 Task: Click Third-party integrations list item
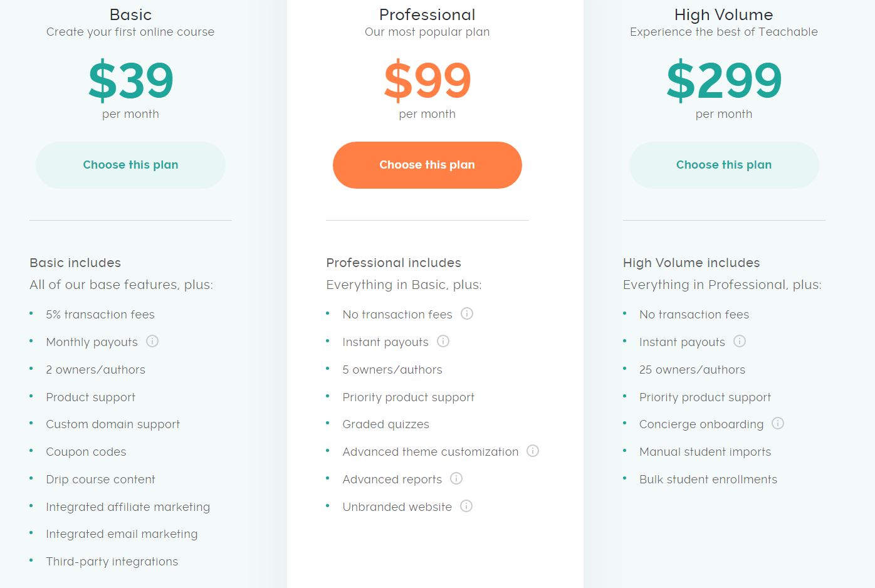point(112,562)
